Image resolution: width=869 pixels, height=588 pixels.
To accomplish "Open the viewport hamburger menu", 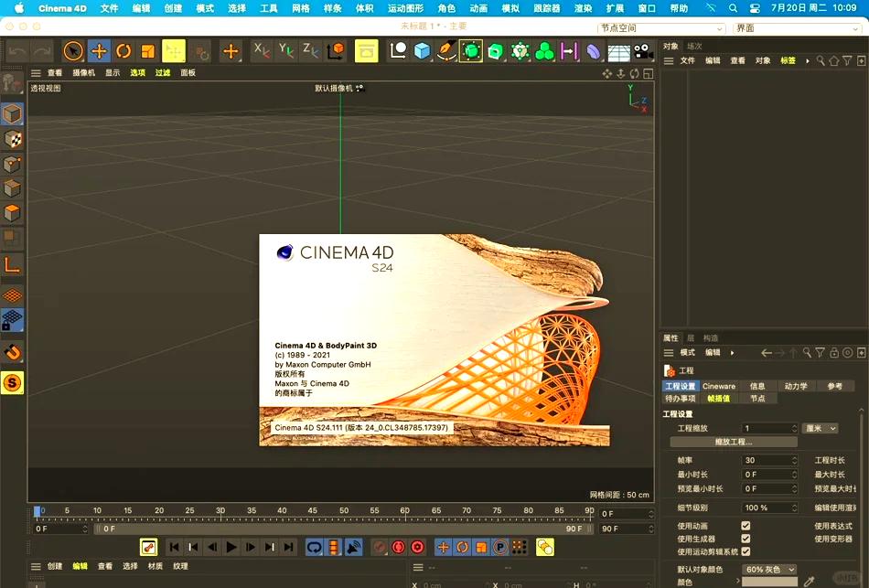I will [x=36, y=73].
